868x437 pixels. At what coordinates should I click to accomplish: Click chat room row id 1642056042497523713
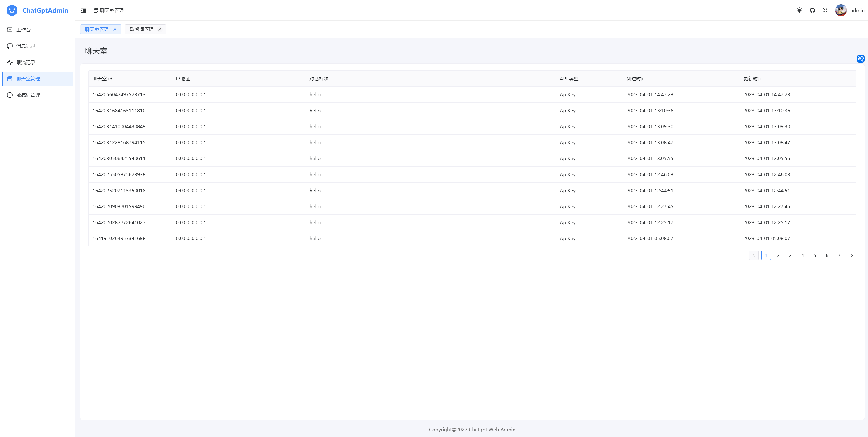(x=119, y=95)
